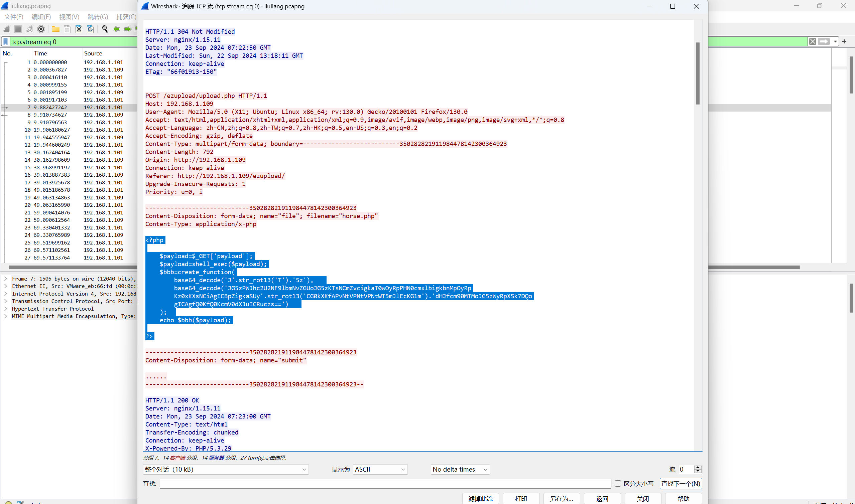Image resolution: width=855 pixels, height=504 pixels.
Task: Click the find packet magnifier icon
Action: 105,29
